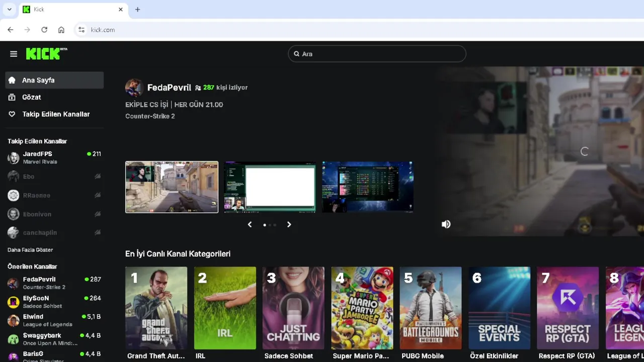Click the Ana Sayfa home icon
The width and height of the screenshot is (644, 362).
click(12, 80)
